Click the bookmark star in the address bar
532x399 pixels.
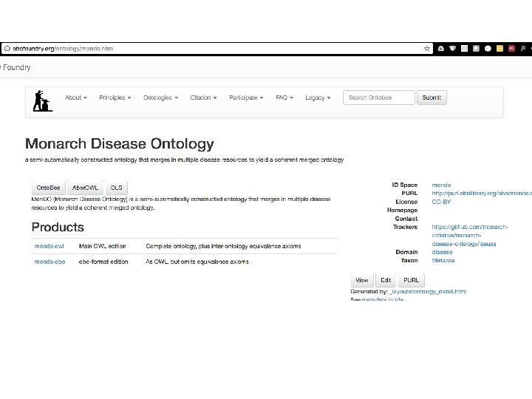tap(427, 49)
